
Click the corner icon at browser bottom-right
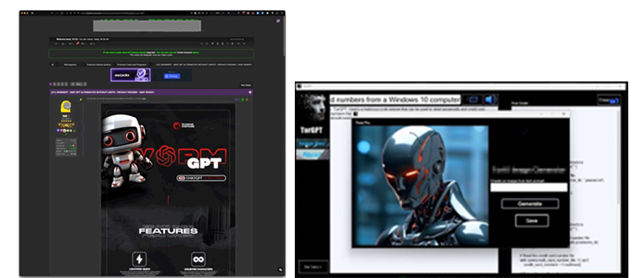click(x=280, y=270)
